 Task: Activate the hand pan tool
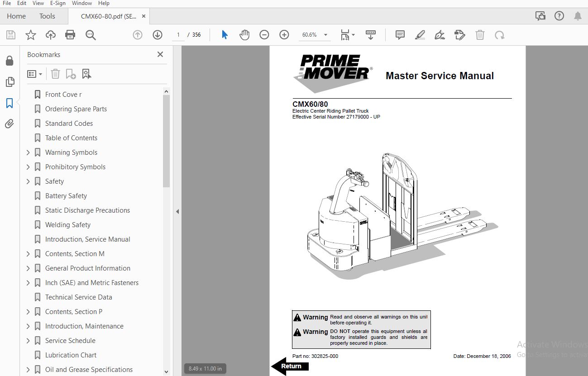coord(244,35)
